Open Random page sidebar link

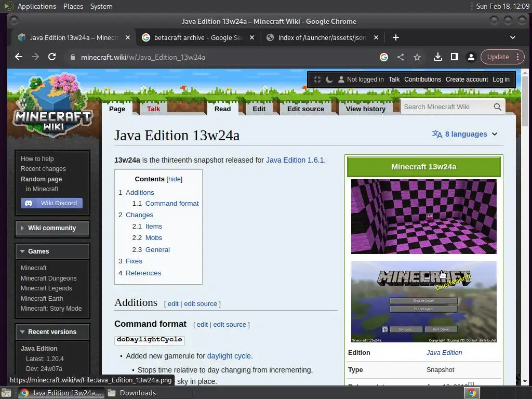[42, 179]
